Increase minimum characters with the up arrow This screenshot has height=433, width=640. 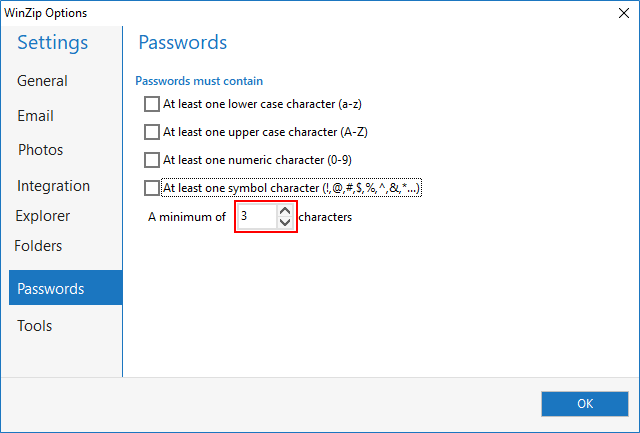point(285,210)
